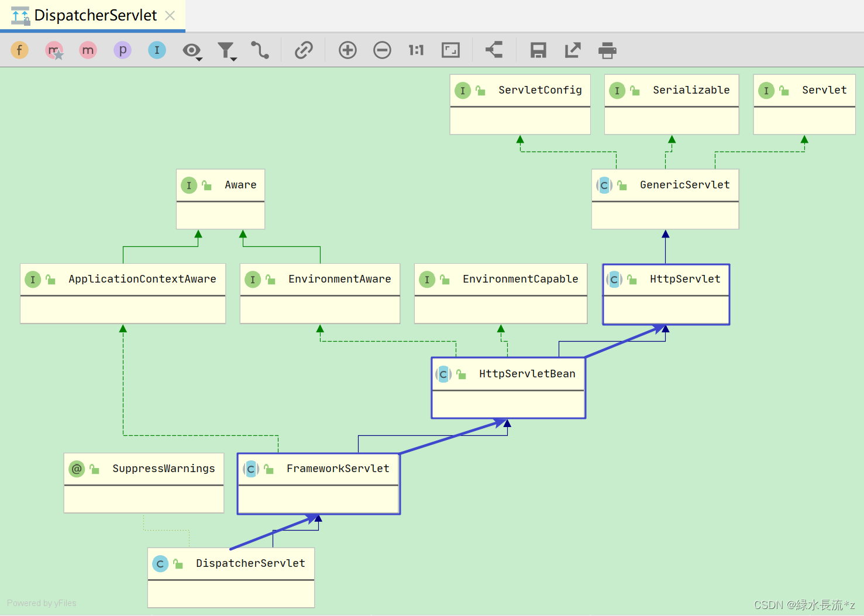Select the ServletConfig interface node

pos(520,104)
